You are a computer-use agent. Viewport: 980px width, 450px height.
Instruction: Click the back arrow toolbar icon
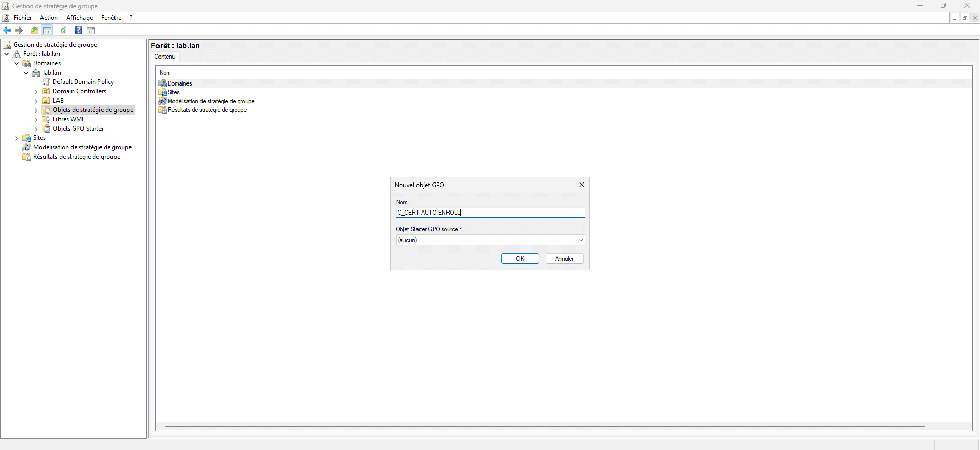[7, 31]
